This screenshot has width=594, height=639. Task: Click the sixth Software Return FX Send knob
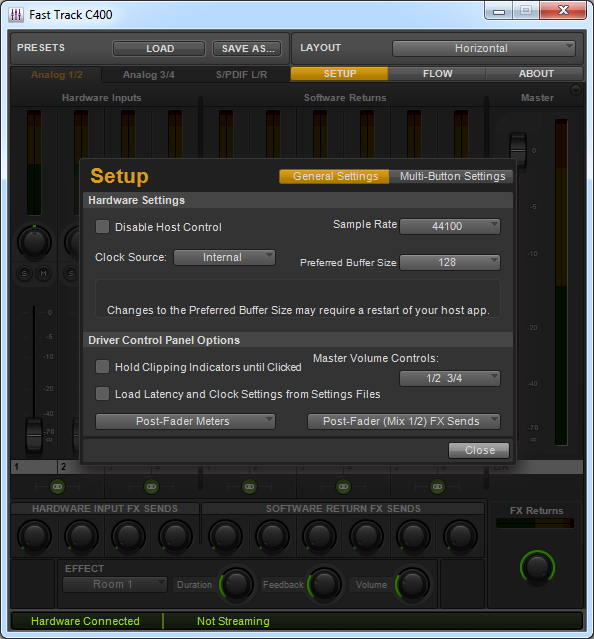point(460,536)
